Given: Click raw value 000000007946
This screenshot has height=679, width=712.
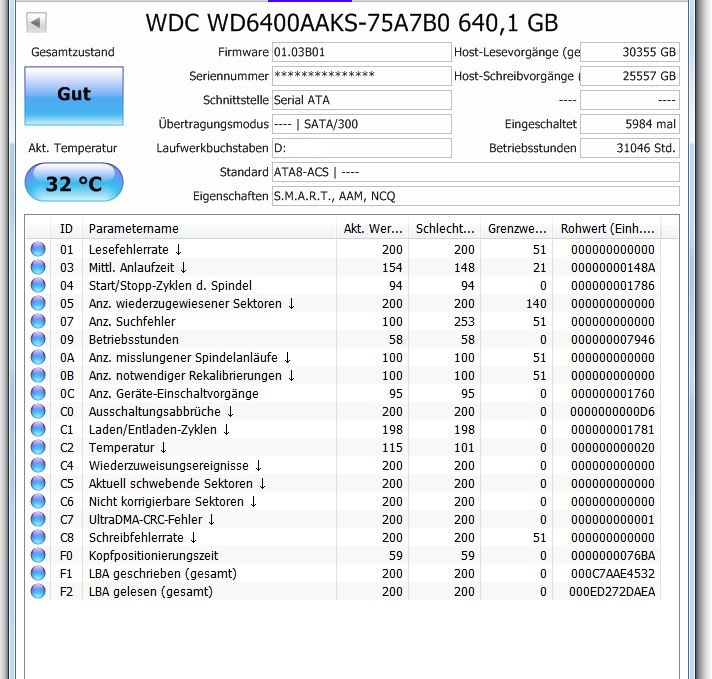Looking at the screenshot, I should pyautogui.click(x=613, y=340).
